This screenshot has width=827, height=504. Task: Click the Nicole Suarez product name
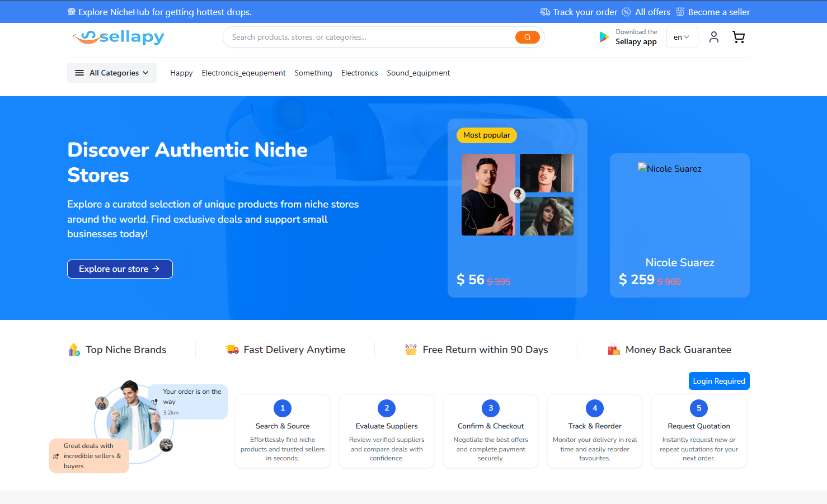coord(680,262)
